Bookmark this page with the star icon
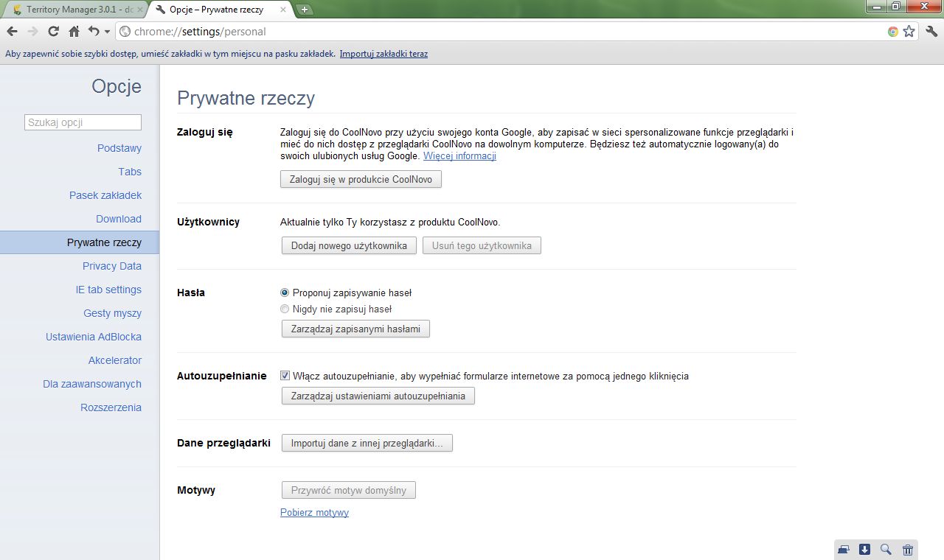 (909, 32)
